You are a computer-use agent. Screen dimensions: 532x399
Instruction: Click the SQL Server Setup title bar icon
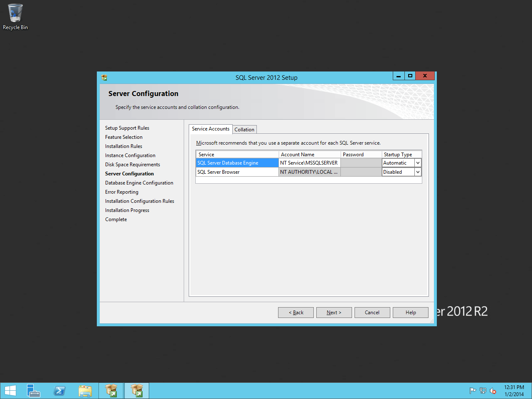pyautogui.click(x=104, y=78)
